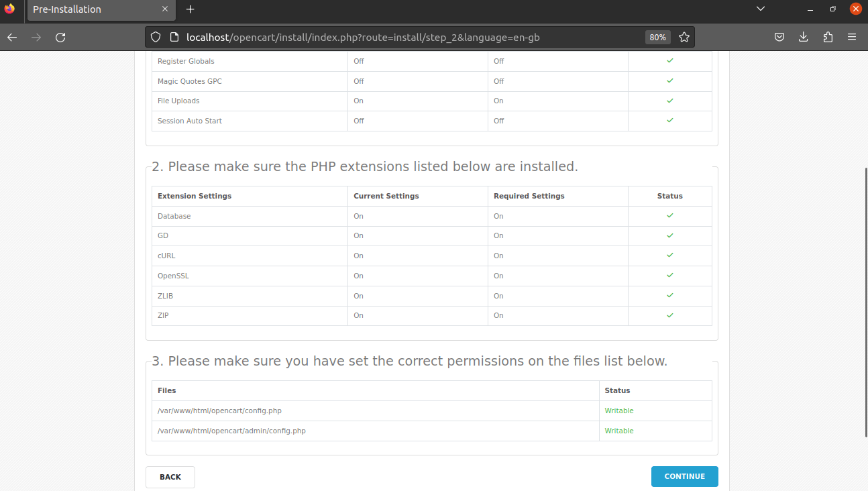The height and width of the screenshot is (491, 868).
Task: Open the list all tabs dropdown
Action: 760,9
